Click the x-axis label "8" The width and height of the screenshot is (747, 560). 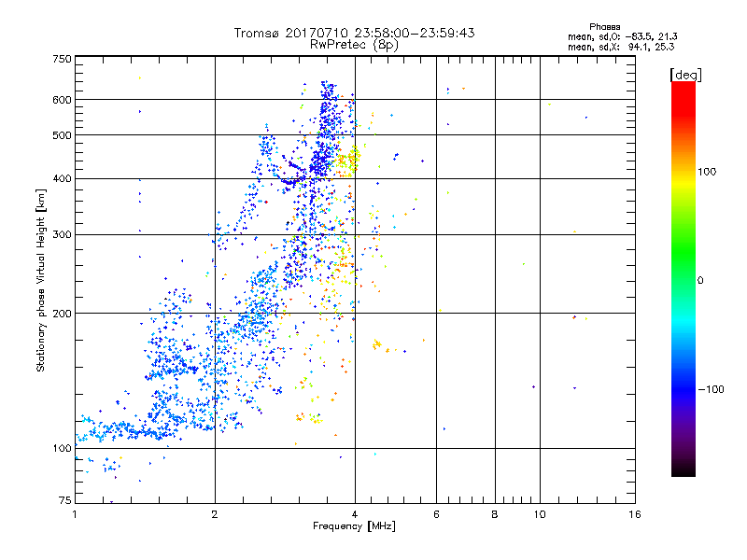(495, 514)
